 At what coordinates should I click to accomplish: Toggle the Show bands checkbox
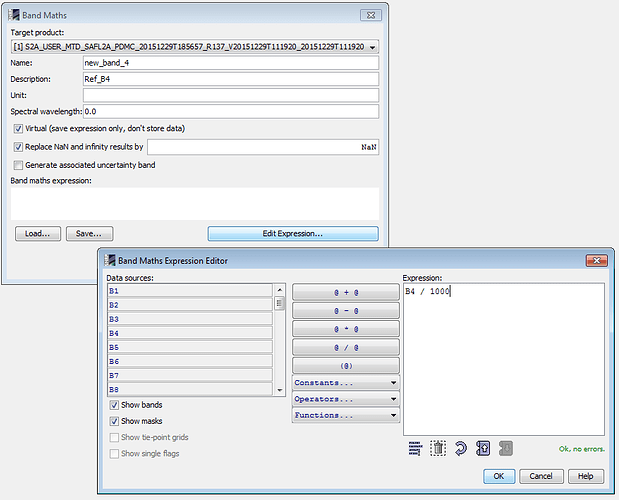pyautogui.click(x=114, y=405)
